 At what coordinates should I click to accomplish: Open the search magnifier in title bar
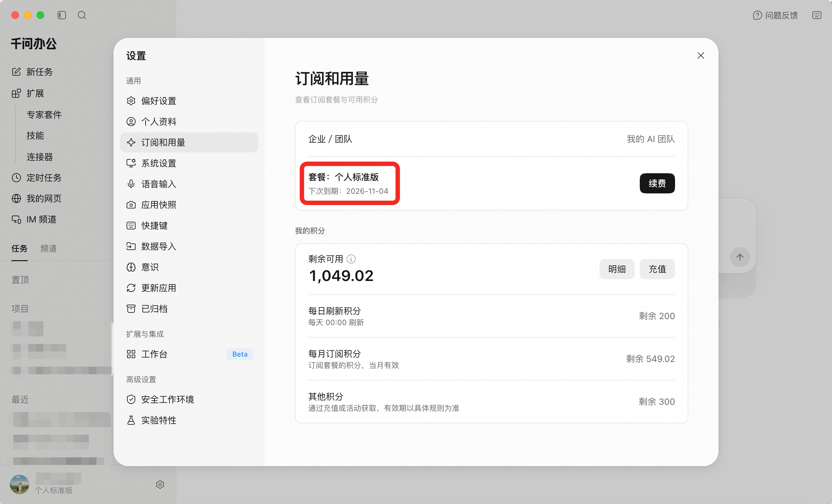click(82, 15)
